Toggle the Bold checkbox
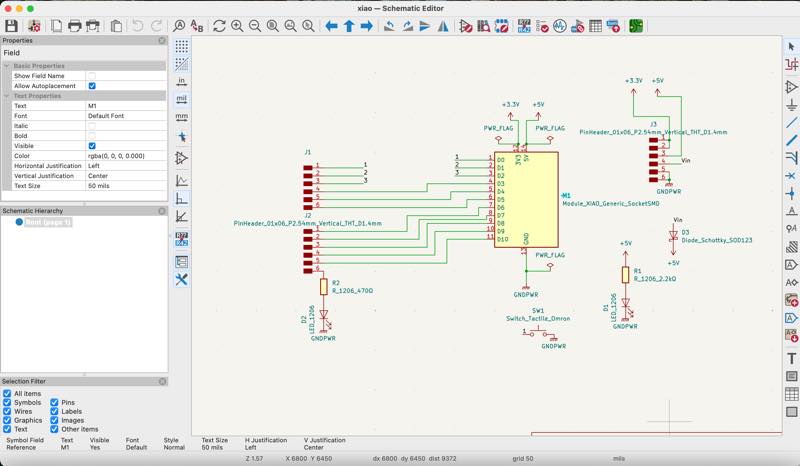Image resolution: width=800 pixels, height=466 pixels. 92,136
